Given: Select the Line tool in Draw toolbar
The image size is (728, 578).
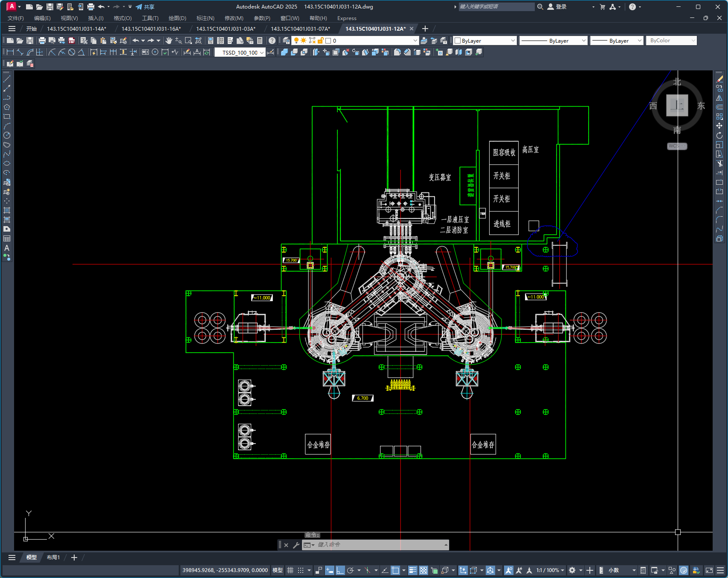Looking at the screenshot, I should click(7, 79).
